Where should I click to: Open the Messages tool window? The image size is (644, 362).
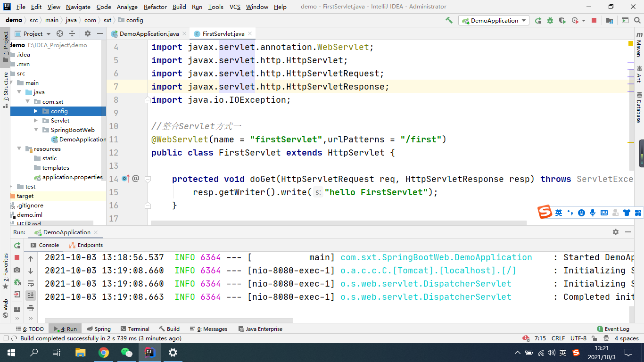point(208,329)
